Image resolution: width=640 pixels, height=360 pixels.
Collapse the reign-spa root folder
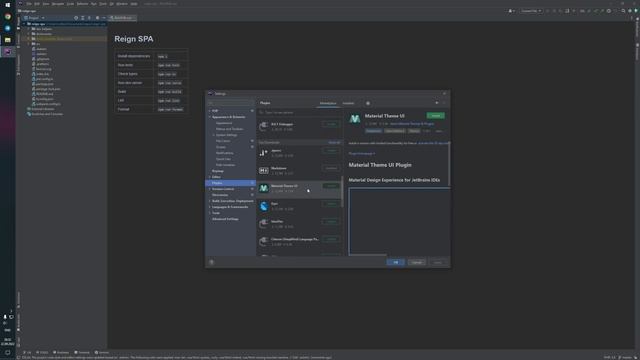click(24, 24)
